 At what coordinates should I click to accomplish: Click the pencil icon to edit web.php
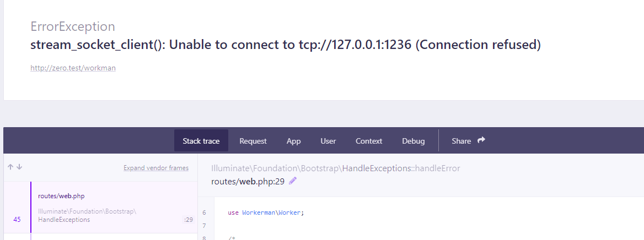coord(293,181)
